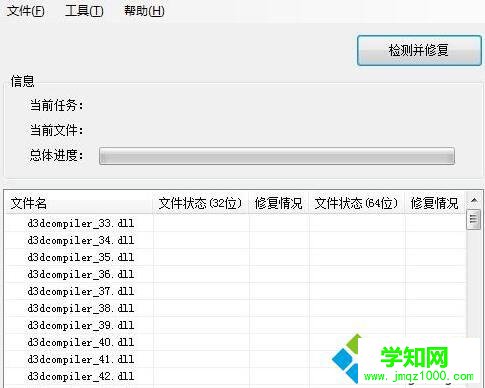This screenshot has height=388, width=485.
Task: Click the 当前文件 label
Action: [x=56, y=130]
